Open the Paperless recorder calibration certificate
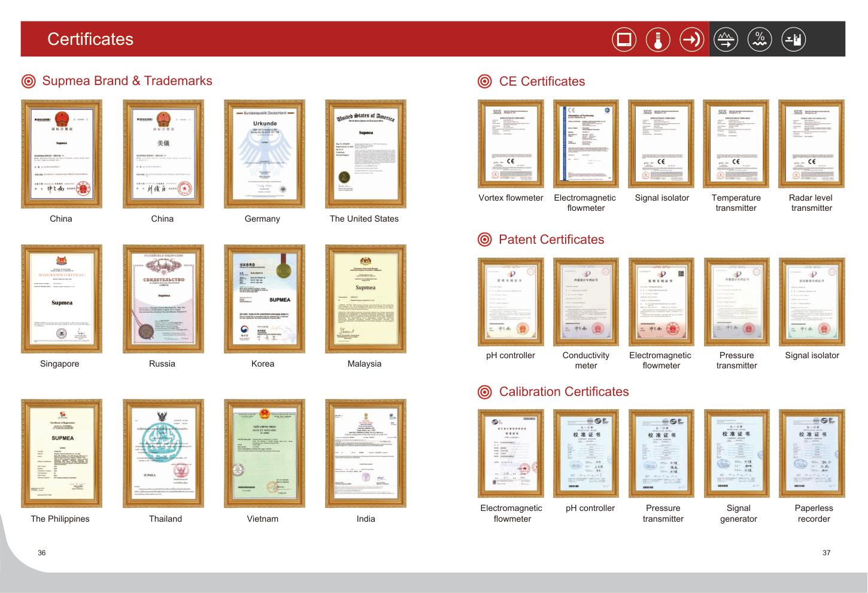The height and width of the screenshot is (593, 868). [812, 453]
